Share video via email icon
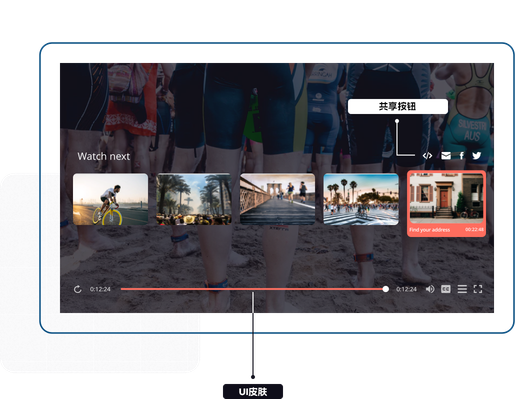This screenshot has width=515, height=399. [446, 156]
